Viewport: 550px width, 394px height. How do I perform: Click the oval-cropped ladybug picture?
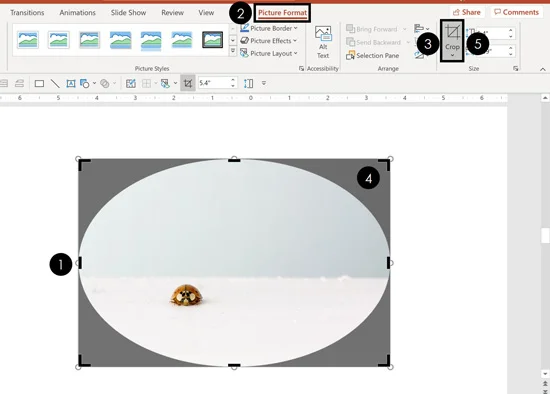click(x=234, y=263)
